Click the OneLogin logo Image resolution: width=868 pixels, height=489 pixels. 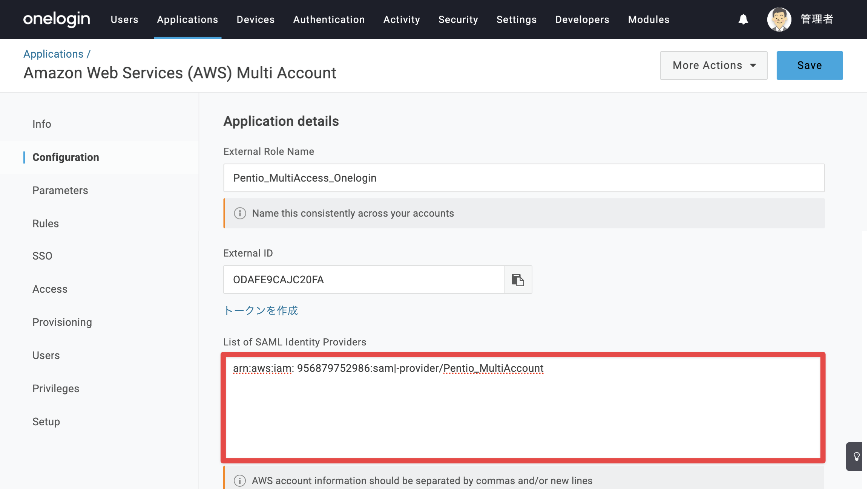[57, 19]
